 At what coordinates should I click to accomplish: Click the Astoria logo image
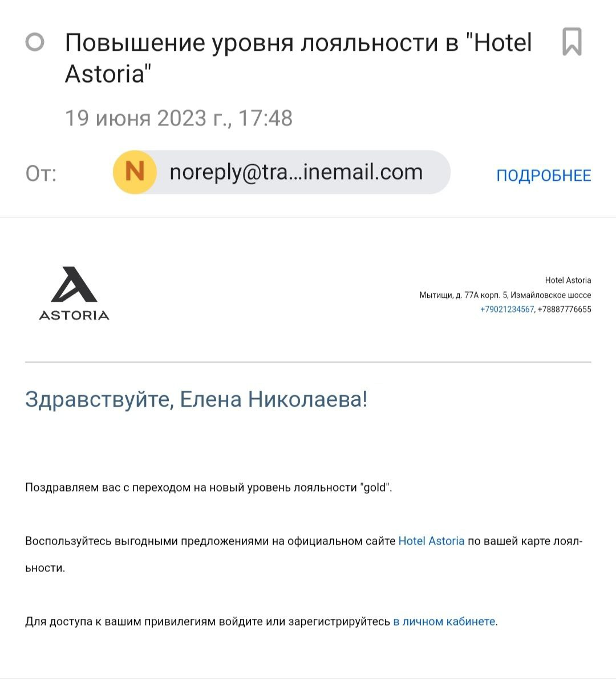(74, 293)
